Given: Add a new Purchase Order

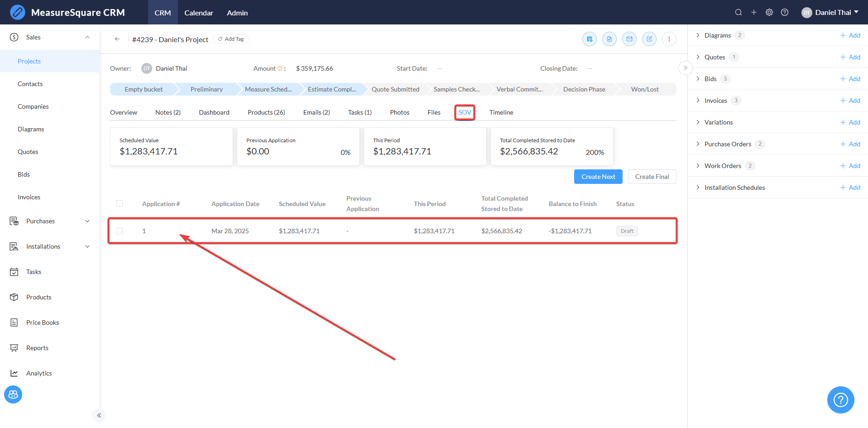Looking at the screenshot, I should tap(850, 144).
